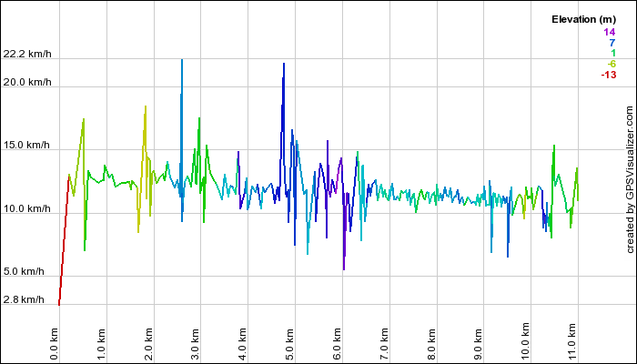Click the '1.0 km' distance label
Screen dimensions: 637x364
tap(101, 344)
